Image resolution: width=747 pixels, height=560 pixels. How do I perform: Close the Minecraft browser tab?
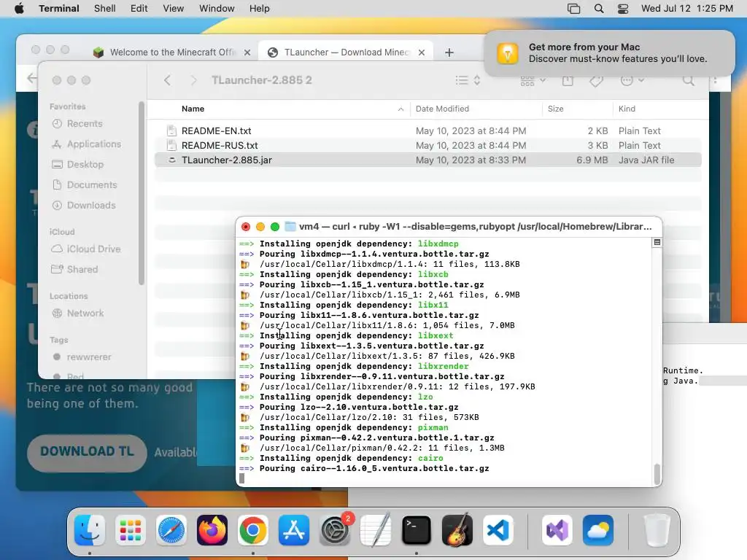[x=247, y=52]
